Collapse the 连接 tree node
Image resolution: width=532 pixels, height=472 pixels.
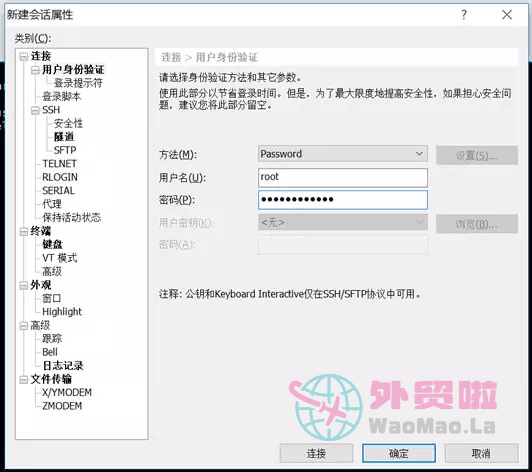(x=23, y=57)
